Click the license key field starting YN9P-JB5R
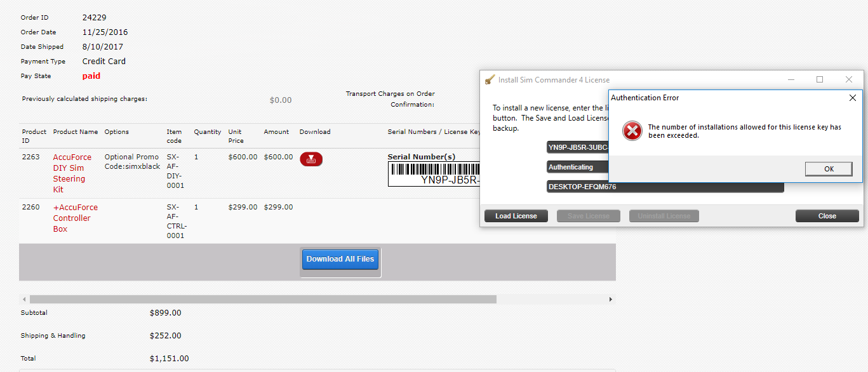This screenshot has width=868, height=372. (577, 147)
